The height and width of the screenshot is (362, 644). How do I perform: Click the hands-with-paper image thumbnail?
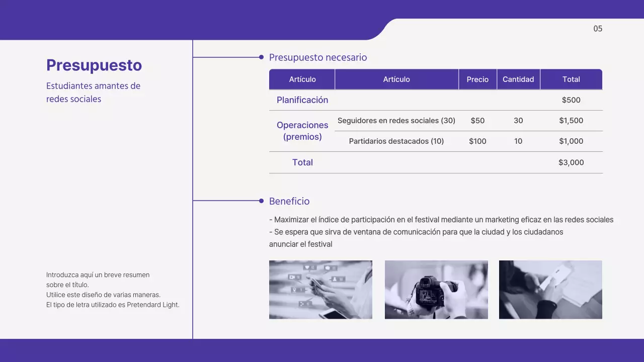(550, 289)
